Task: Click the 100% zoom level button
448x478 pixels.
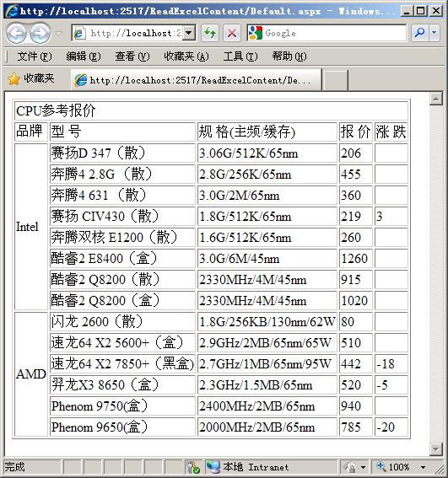Action: coord(393,467)
